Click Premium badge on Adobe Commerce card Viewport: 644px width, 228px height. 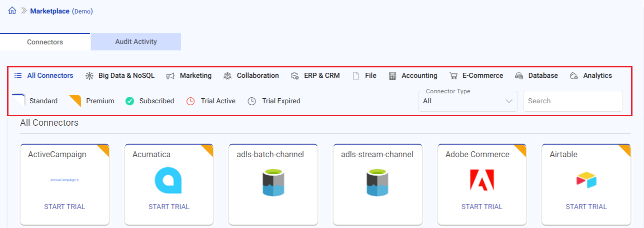[x=521, y=150]
